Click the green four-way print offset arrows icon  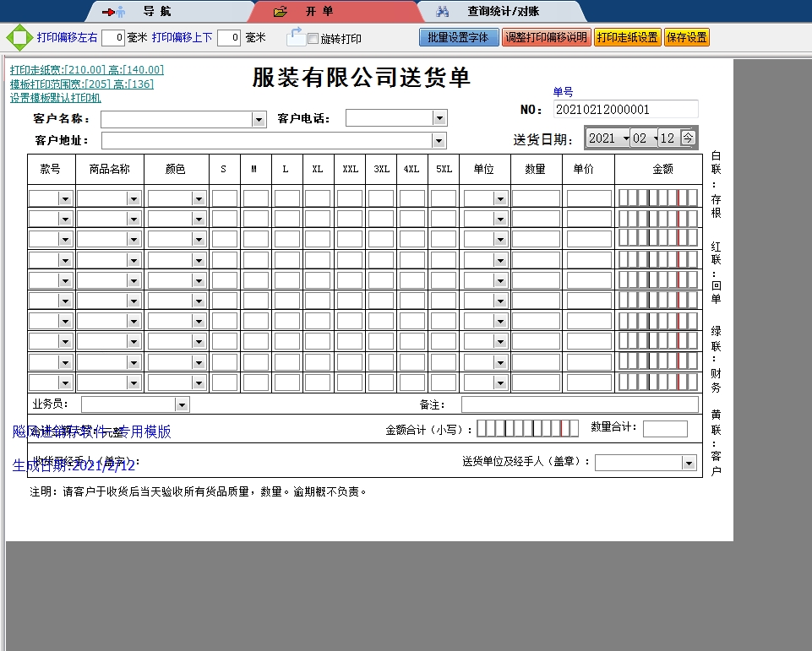click(x=18, y=38)
